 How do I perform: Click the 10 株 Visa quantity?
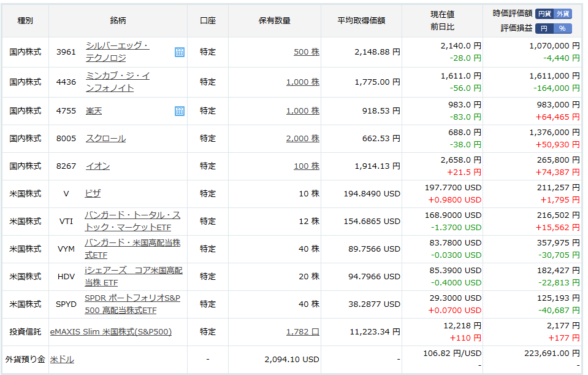click(x=309, y=194)
